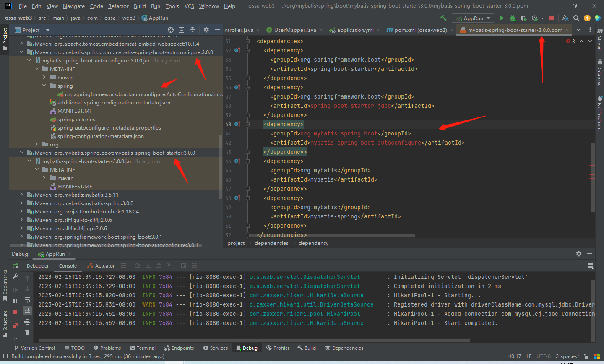Toggle scroll to end of console
Screen dimensions: 604x364
[27, 311]
